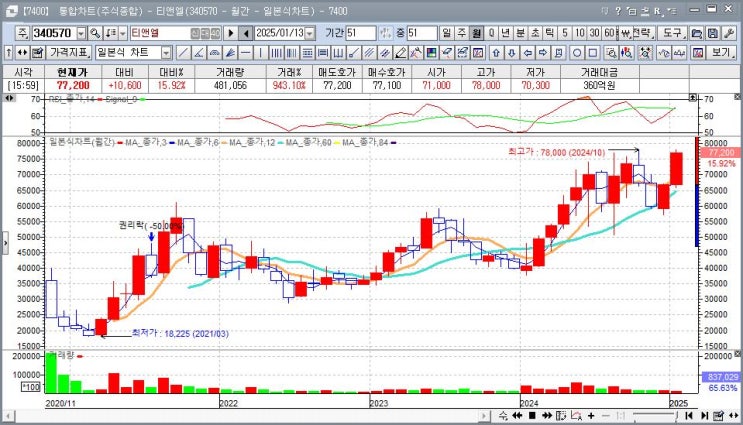The width and height of the screenshot is (743, 425).
Task: Open the 가격지표 indicator menu
Action: [x=69, y=53]
